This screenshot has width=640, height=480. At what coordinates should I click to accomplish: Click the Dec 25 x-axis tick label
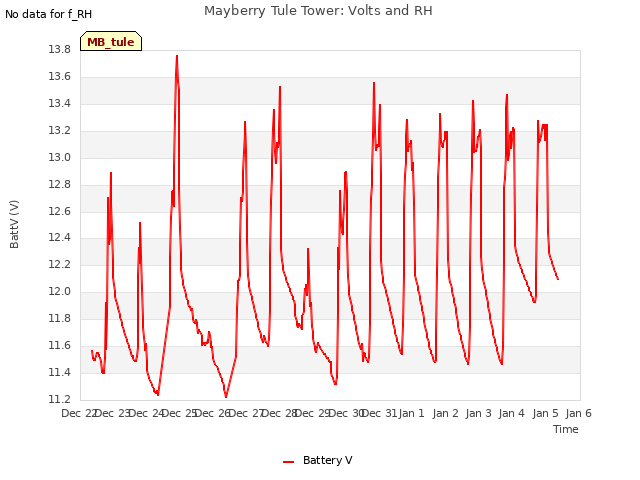180,413
